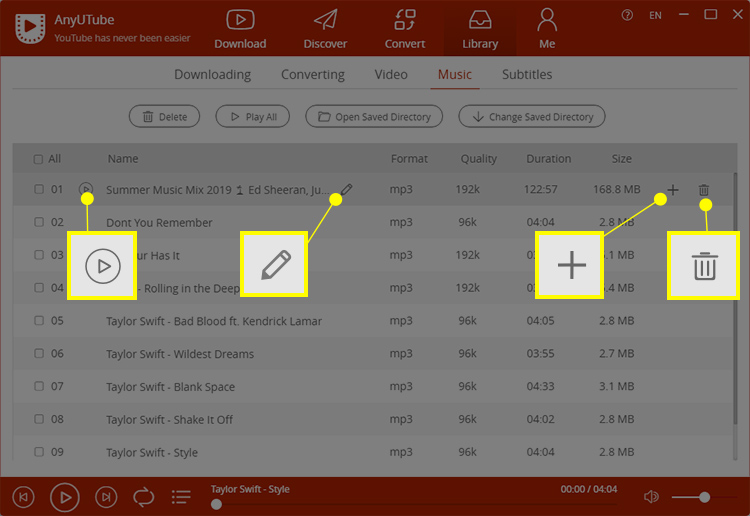Open the Library section
Viewport: 750px width, 516px height.
tap(480, 30)
